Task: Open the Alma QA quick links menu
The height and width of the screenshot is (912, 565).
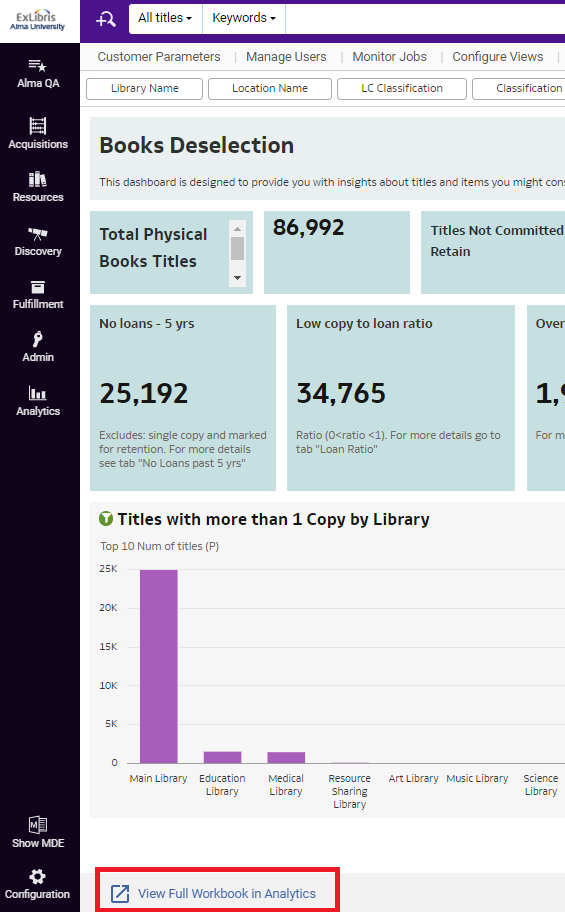Action: tap(38, 74)
